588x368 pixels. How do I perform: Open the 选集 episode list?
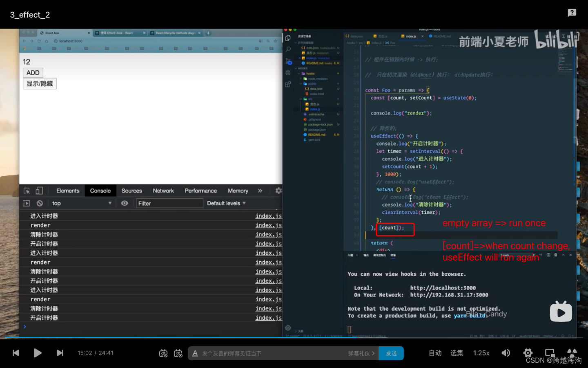tap(457, 353)
